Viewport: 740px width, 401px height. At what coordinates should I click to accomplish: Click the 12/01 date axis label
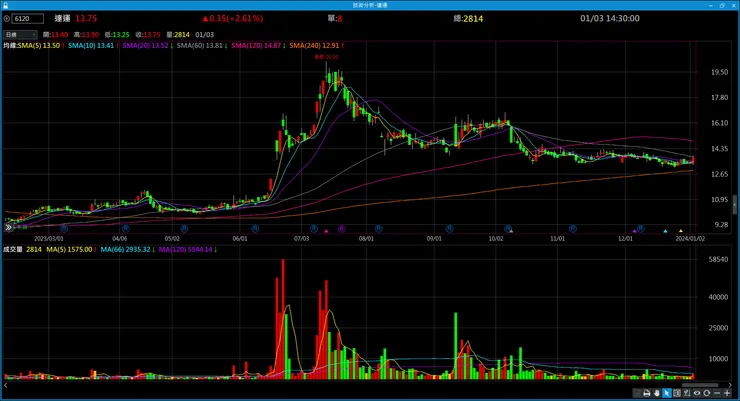tap(625, 239)
